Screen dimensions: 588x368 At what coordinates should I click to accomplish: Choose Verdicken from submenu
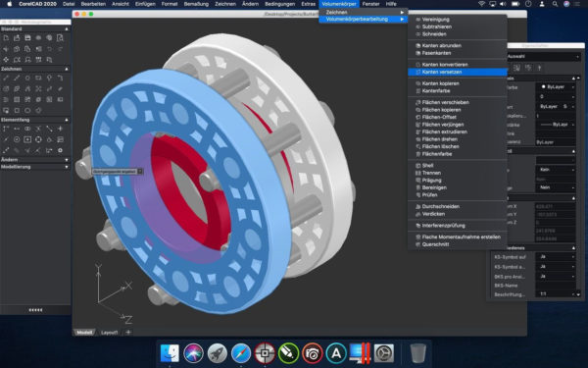point(457,214)
